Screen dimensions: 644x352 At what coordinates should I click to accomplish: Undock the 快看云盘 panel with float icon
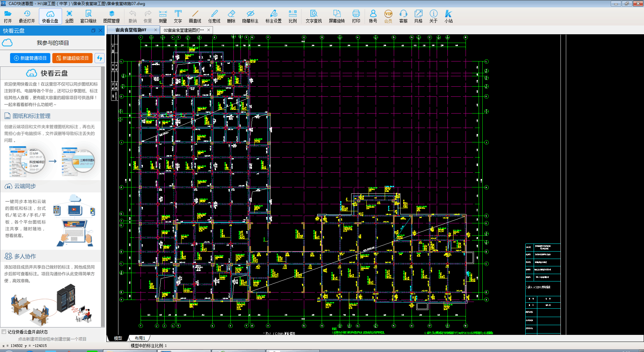pos(93,31)
